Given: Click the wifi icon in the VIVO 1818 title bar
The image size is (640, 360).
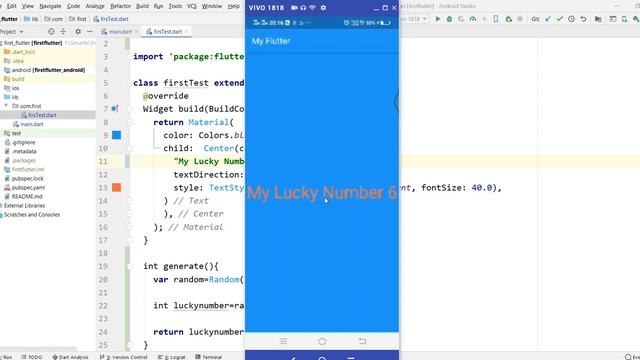Looking at the screenshot, I should pyautogui.click(x=313, y=8).
